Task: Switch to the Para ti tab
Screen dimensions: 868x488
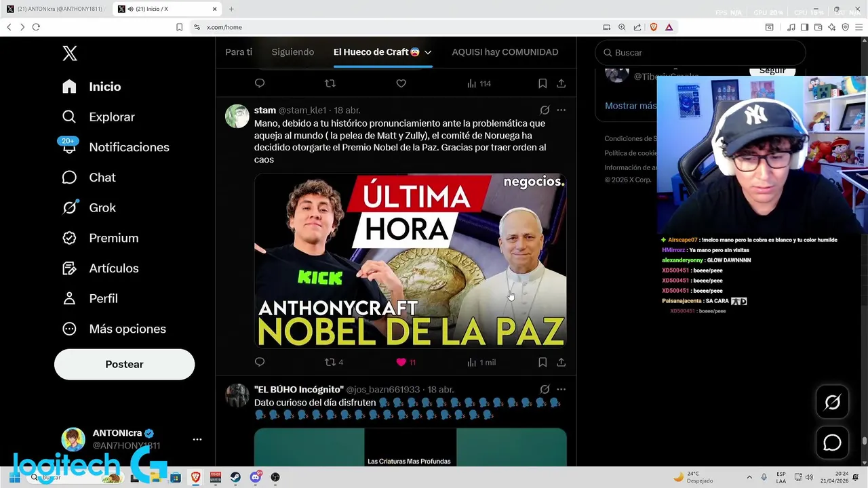Action: (239, 52)
